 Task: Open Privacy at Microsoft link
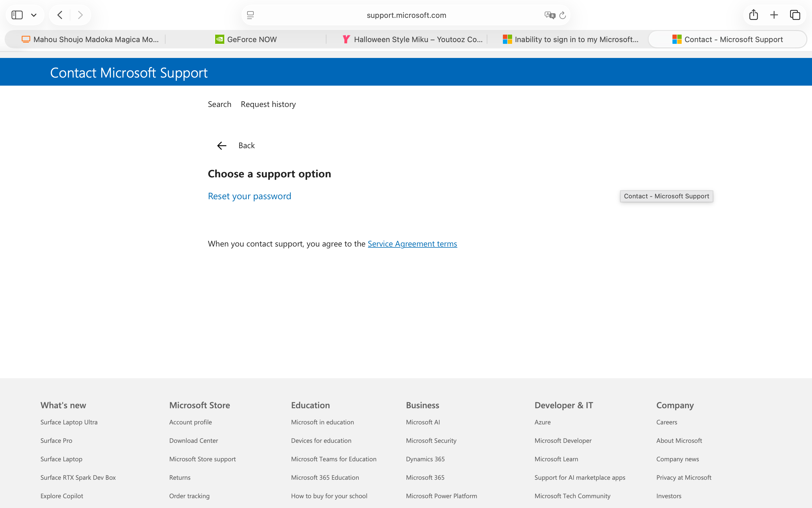[684, 477]
